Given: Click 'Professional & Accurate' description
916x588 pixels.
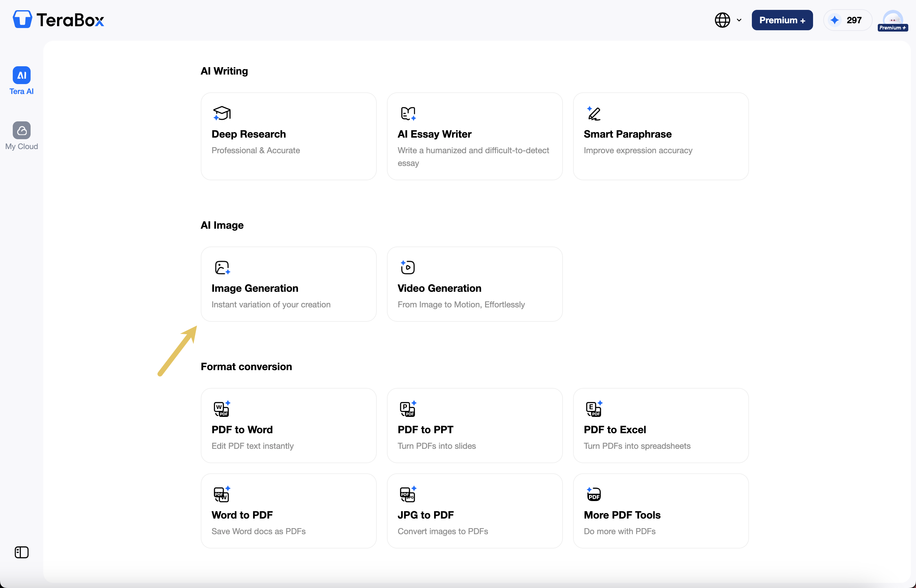Looking at the screenshot, I should click(x=256, y=150).
